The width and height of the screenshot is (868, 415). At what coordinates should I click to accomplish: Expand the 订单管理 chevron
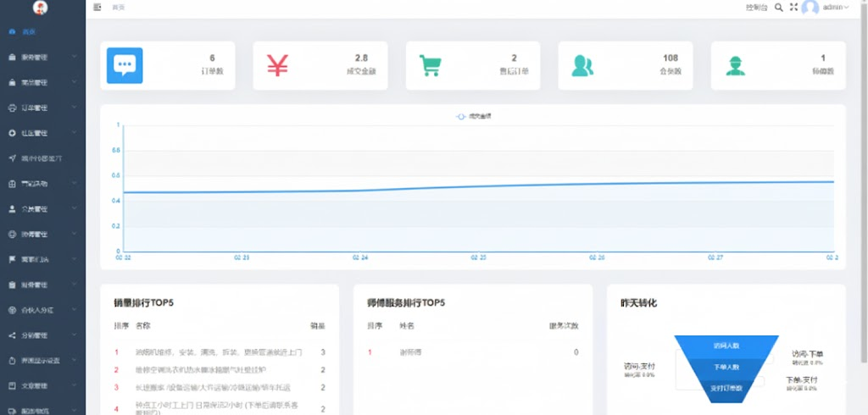[75, 108]
